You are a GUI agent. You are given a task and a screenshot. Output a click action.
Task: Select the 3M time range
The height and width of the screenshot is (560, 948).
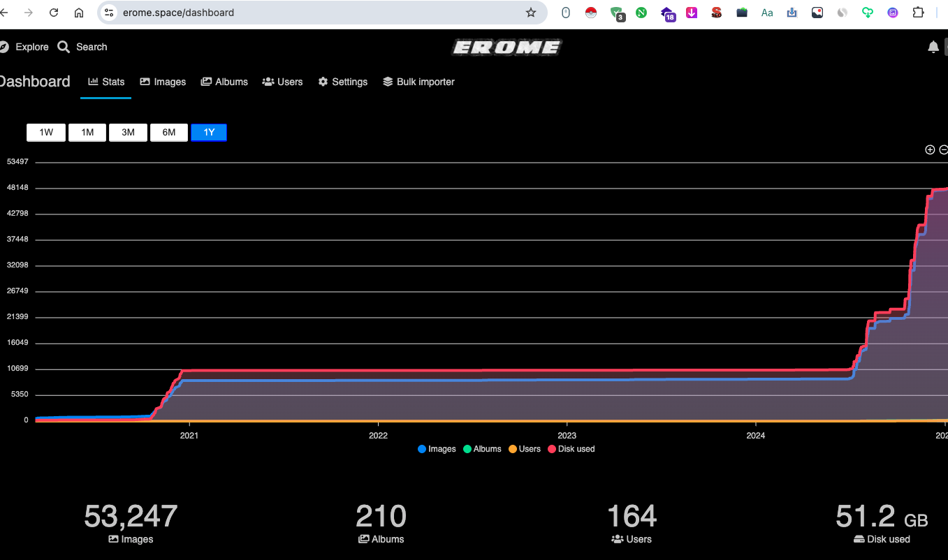[128, 133]
